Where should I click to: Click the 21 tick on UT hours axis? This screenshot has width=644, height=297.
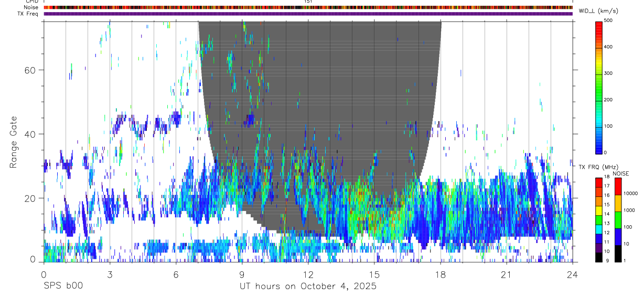tap(506, 274)
